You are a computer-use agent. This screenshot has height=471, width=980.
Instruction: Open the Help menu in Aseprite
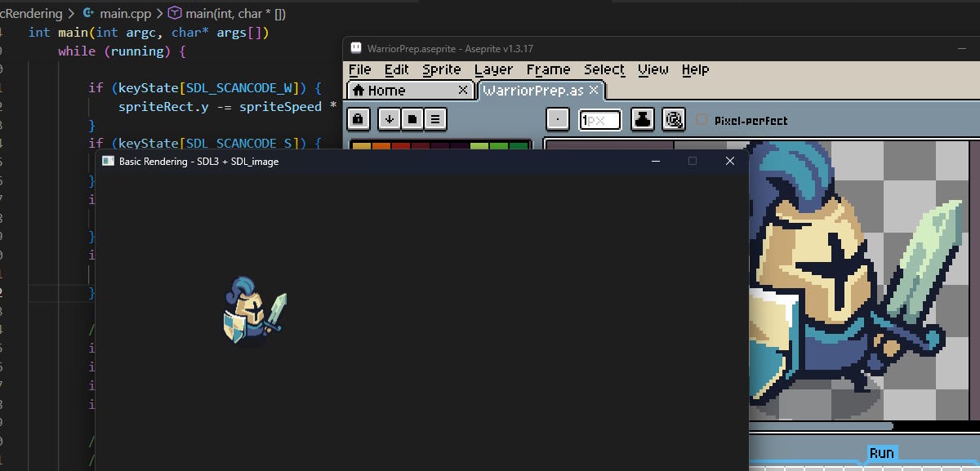(x=696, y=69)
